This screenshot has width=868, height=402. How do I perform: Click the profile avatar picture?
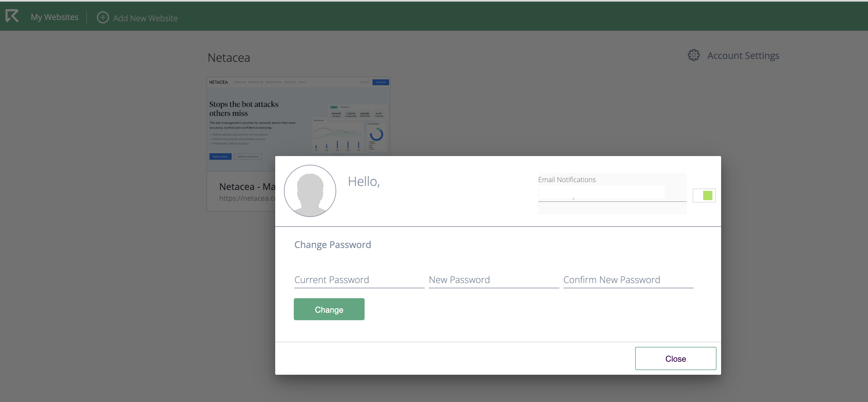pyautogui.click(x=310, y=191)
